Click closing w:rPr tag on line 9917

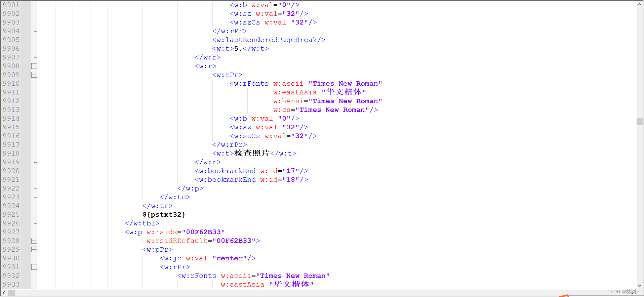[x=230, y=145]
